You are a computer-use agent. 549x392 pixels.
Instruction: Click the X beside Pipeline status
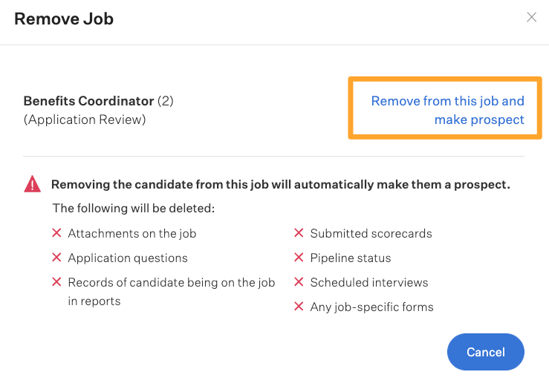(x=299, y=257)
